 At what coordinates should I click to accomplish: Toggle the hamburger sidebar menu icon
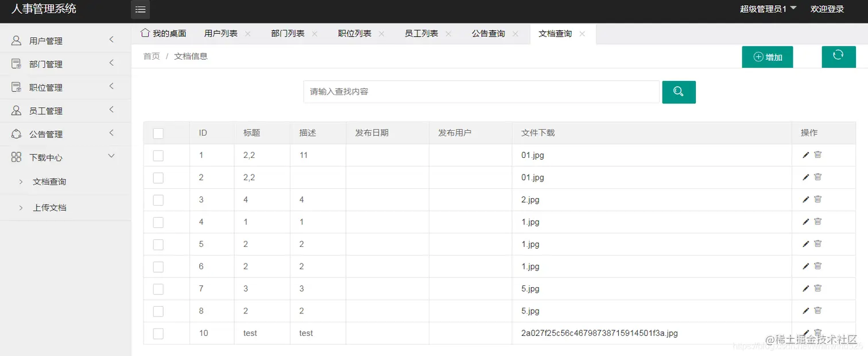[140, 9]
